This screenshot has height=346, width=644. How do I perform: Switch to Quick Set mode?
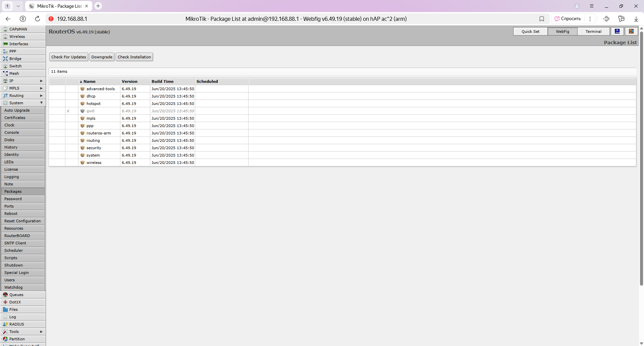[x=530, y=32]
